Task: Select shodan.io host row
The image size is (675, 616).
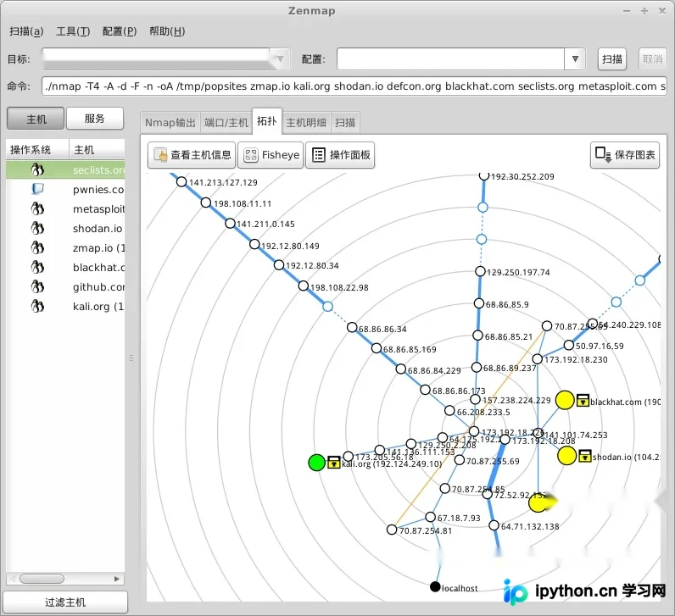Action: [x=65, y=229]
